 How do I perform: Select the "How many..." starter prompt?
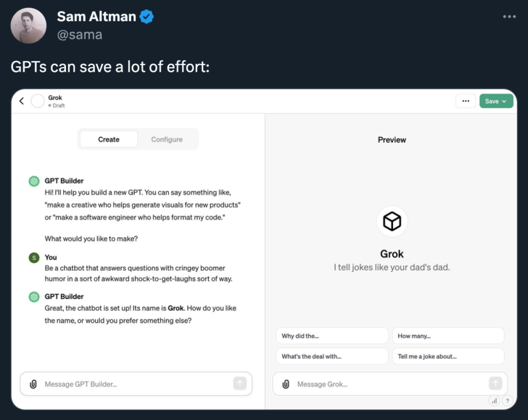(x=448, y=336)
